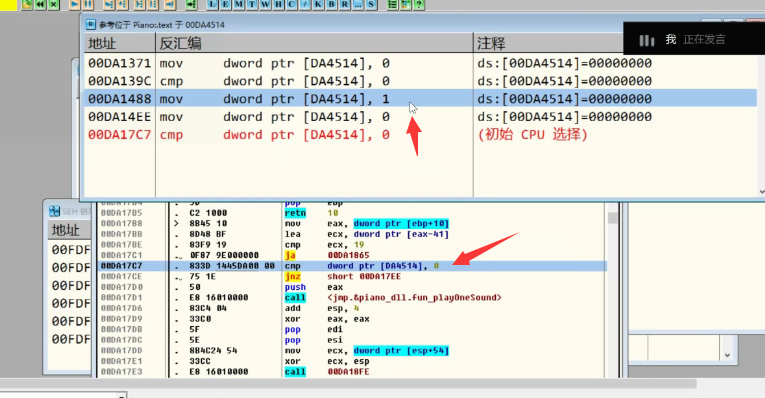The image size is (765, 398).
Task: Select jnz short 00DA17EE line
Action: coord(352,277)
